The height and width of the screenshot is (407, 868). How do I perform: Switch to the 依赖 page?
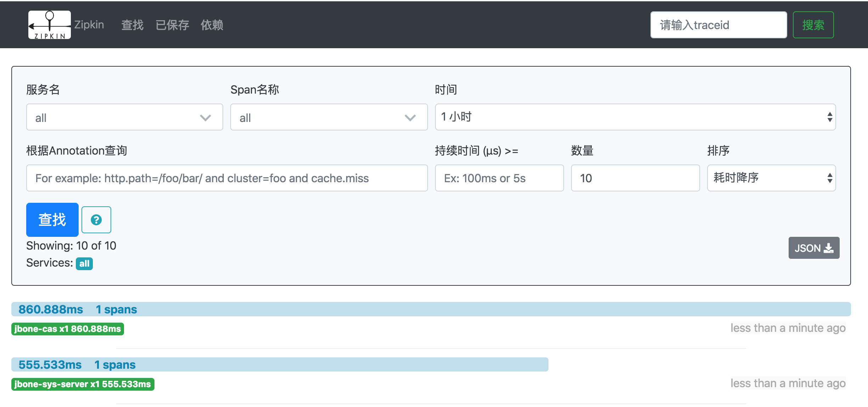point(212,25)
